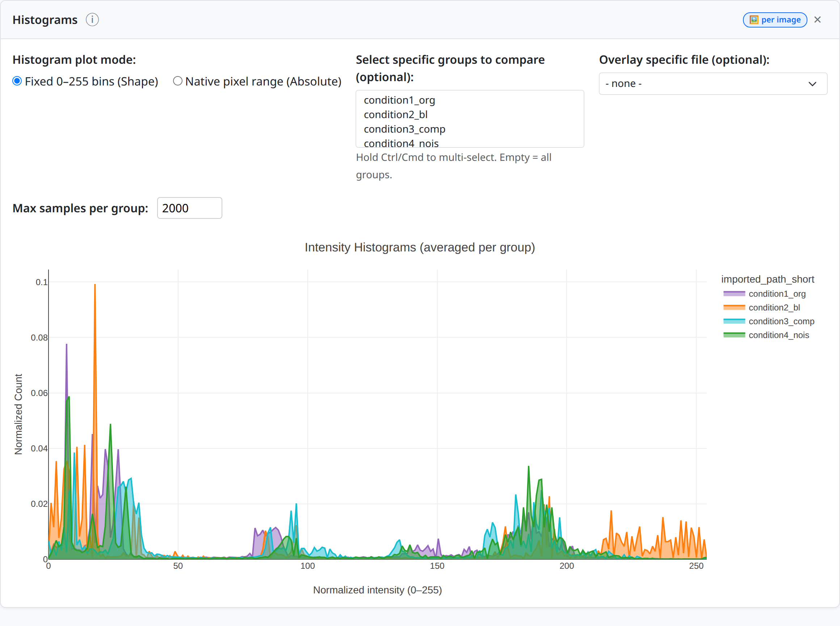Select Native pixel range (Absolute) mode
This screenshot has height=626, width=840.
point(178,81)
